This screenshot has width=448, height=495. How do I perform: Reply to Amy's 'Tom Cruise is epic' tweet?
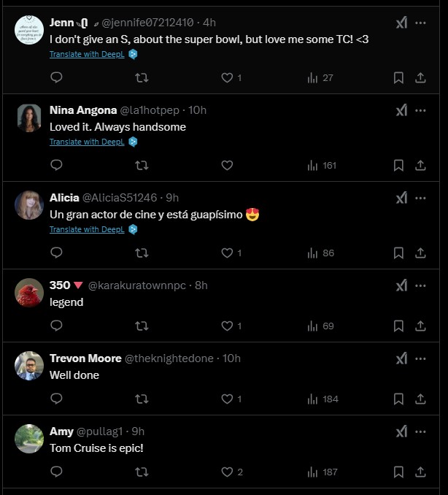(x=56, y=472)
